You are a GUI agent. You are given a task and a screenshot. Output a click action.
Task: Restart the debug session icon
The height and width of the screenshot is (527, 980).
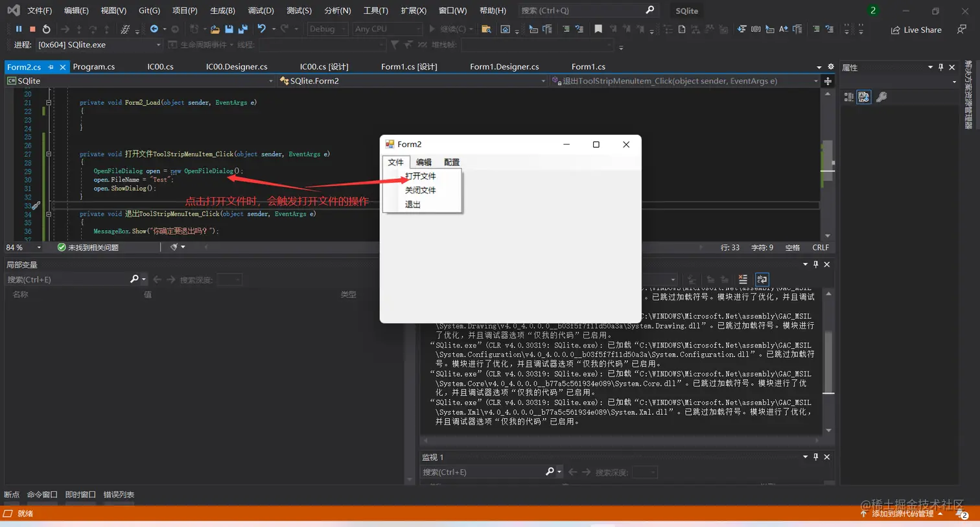[x=46, y=29]
